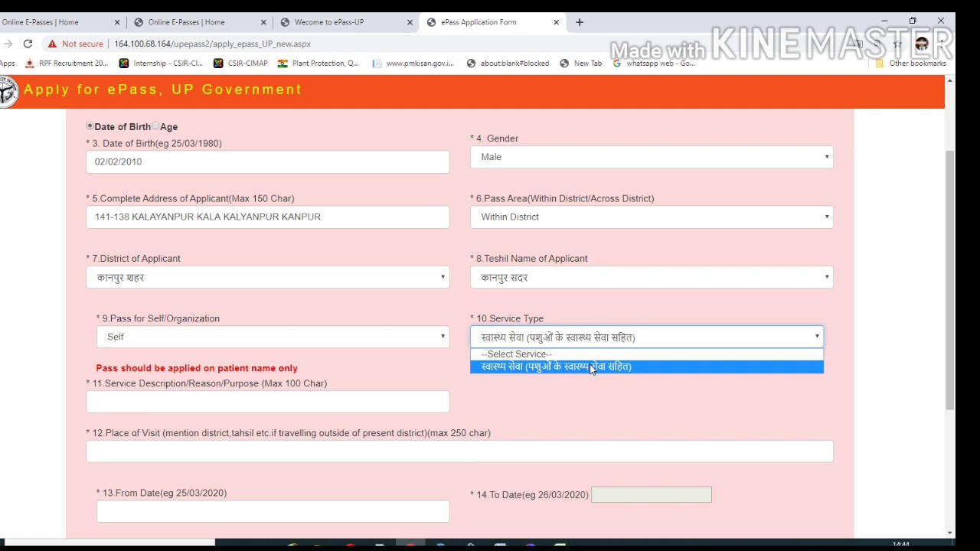Open a new browser tab

tap(580, 22)
